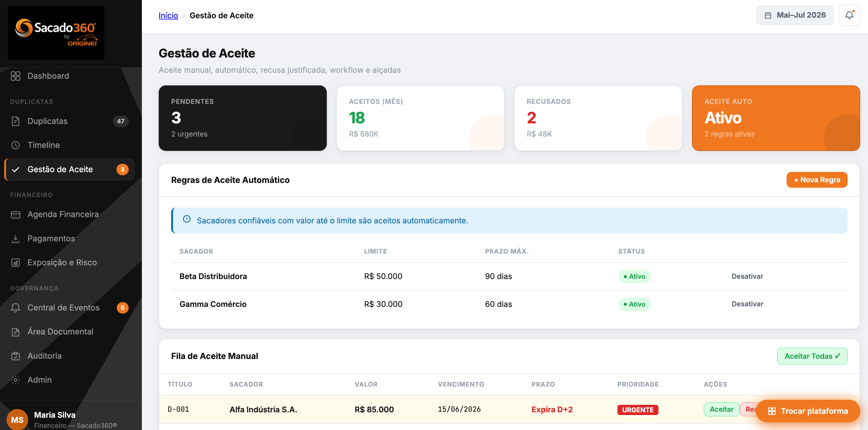This screenshot has height=430, width=868.
Task: Click the Pendentes summary card
Action: point(243,118)
